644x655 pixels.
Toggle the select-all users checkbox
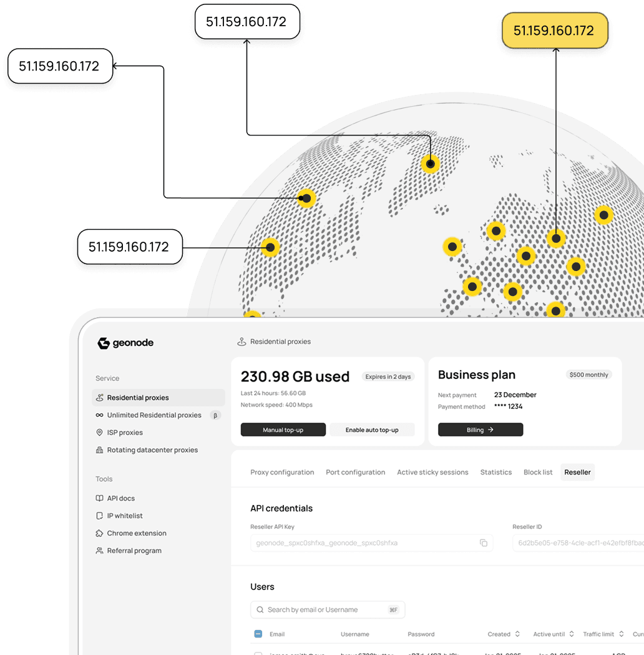(258, 634)
